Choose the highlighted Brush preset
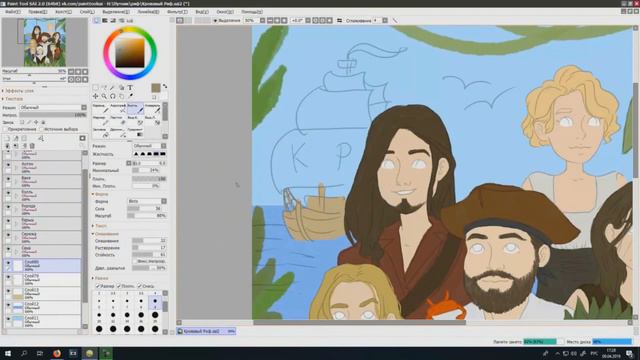This screenshot has height=360, width=640. [x=135, y=108]
